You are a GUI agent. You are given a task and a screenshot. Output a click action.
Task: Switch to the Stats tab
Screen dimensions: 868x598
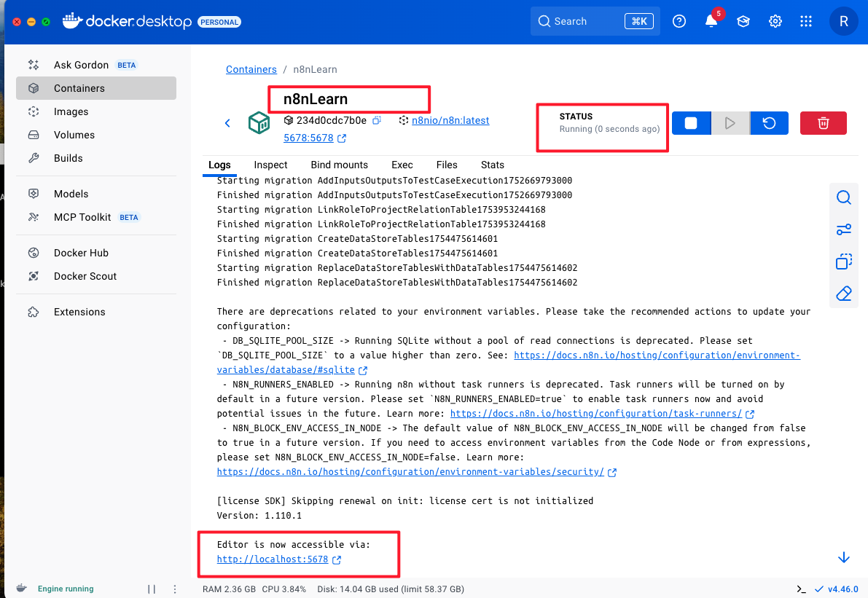point(492,165)
